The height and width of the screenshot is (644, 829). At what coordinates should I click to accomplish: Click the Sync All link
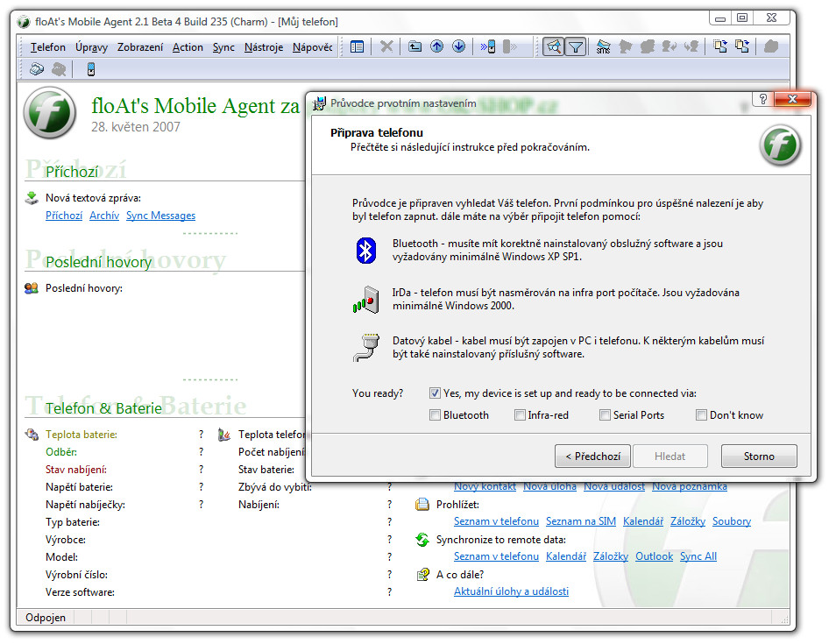(698, 556)
